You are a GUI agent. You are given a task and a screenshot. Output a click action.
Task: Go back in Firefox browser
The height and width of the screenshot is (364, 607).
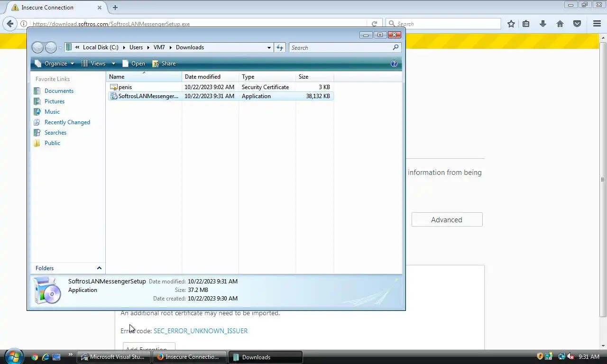(10, 24)
